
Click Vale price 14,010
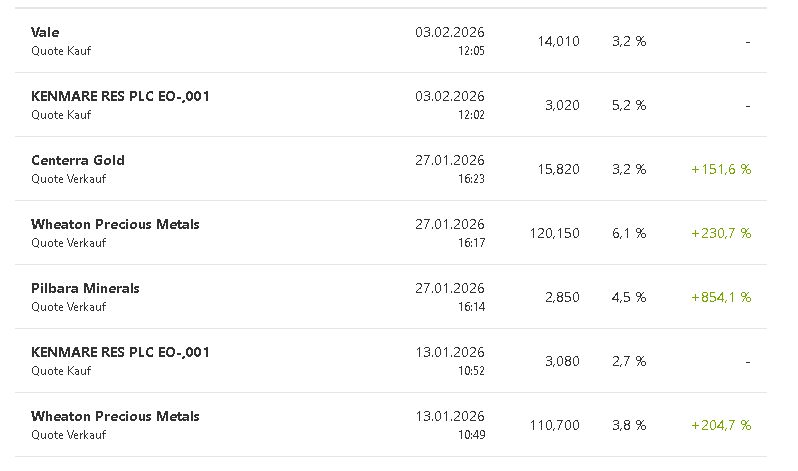(558, 42)
